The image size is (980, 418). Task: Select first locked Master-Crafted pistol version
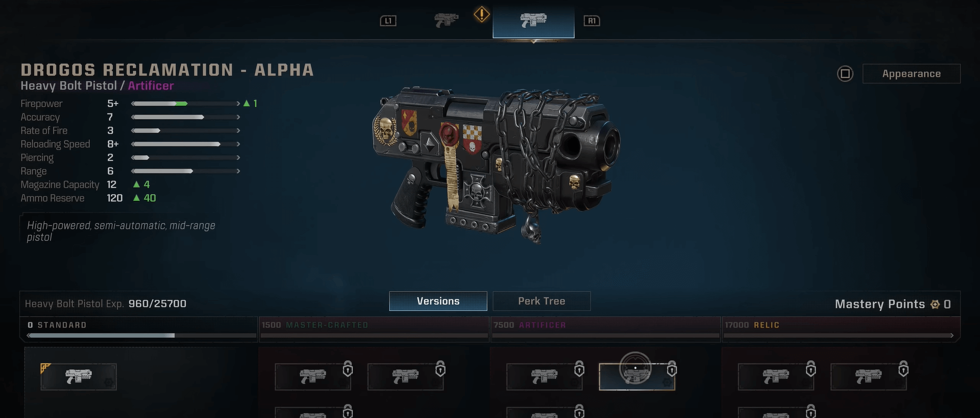[x=313, y=377]
